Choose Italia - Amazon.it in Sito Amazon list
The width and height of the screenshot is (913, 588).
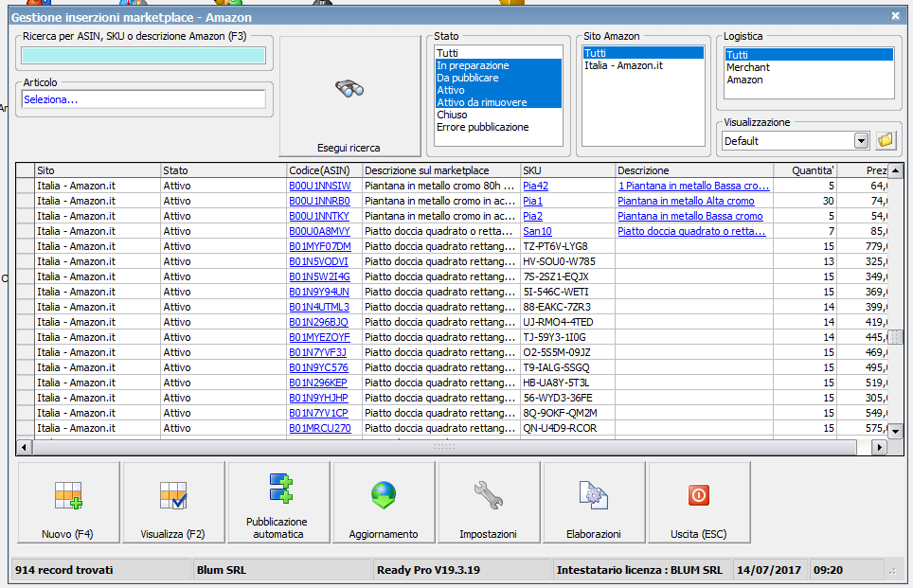coord(643,65)
